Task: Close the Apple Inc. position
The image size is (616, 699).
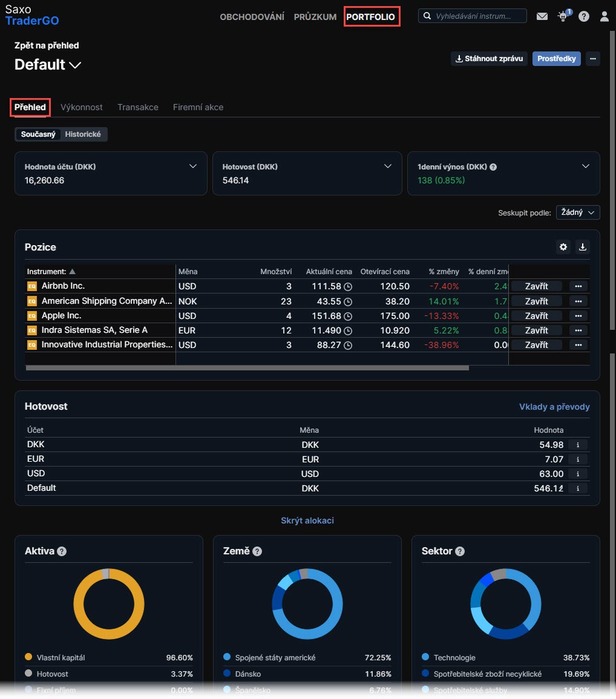Action: click(537, 316)
